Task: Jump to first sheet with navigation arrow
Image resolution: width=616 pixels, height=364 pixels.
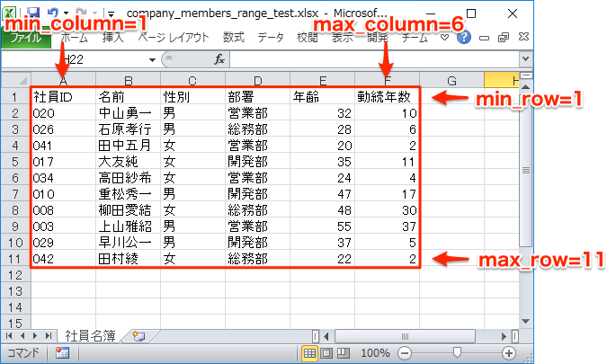Action: tap(10, 336)
